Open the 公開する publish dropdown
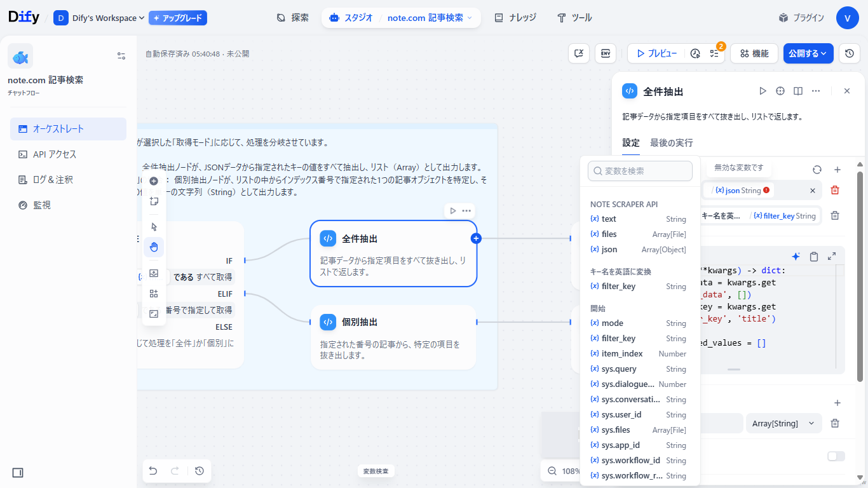Viewport: 868px width, 488px height. coord(808,54)
